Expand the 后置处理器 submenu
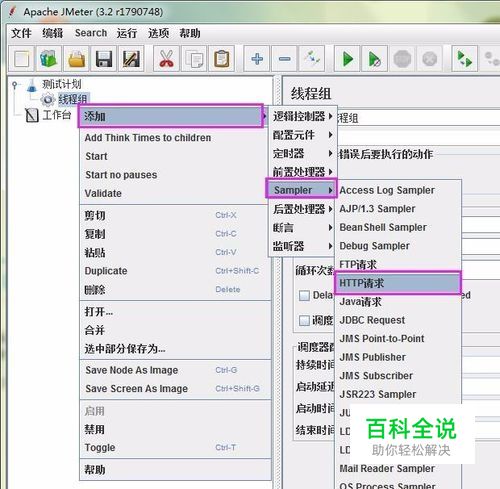 click(303, 209)
